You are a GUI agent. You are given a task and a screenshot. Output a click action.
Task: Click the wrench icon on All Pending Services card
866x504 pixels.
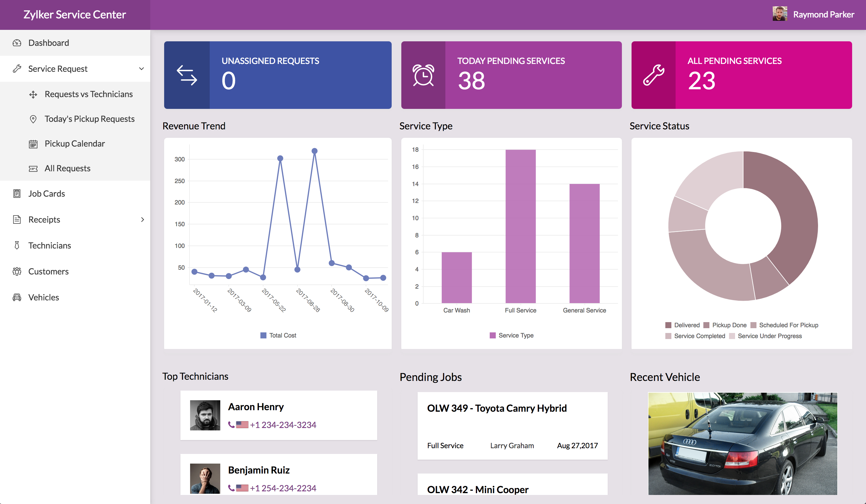coord(653,75)
